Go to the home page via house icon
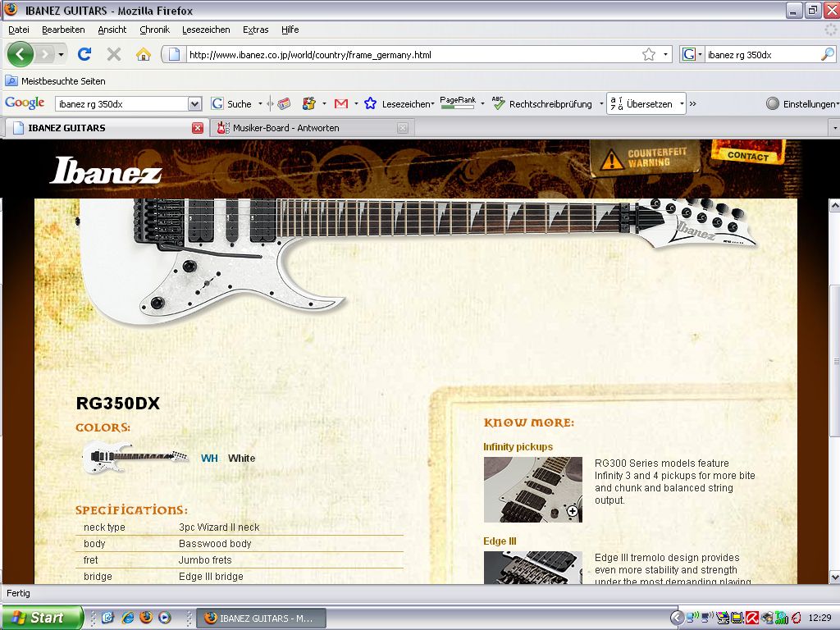840x630 pixels. pos(143,54)
